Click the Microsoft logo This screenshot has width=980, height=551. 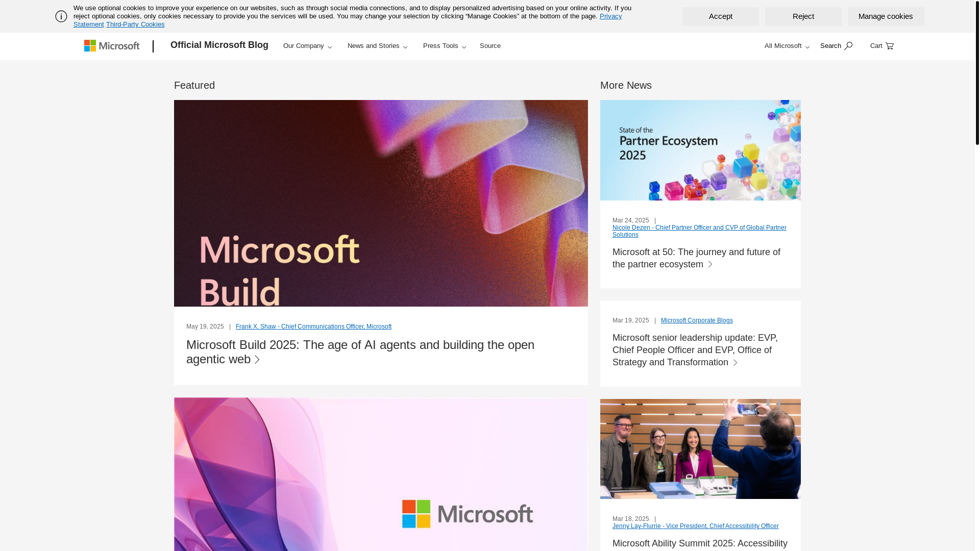click(x=112, y=46)
